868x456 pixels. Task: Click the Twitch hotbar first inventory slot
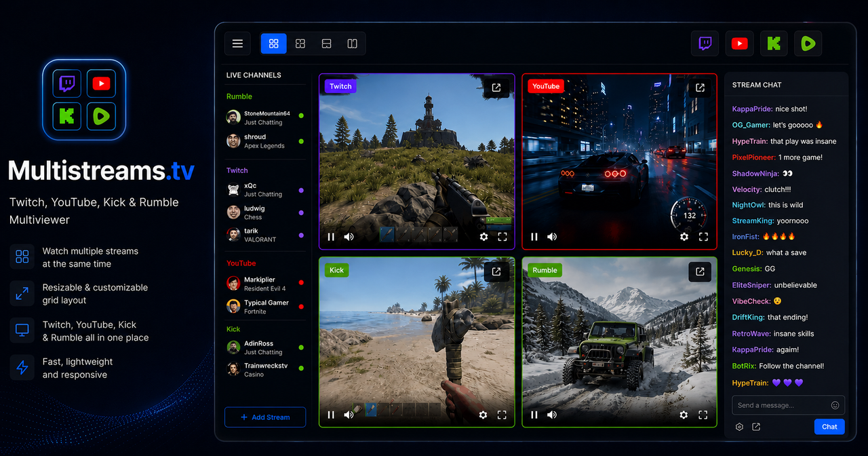point(387,235)
